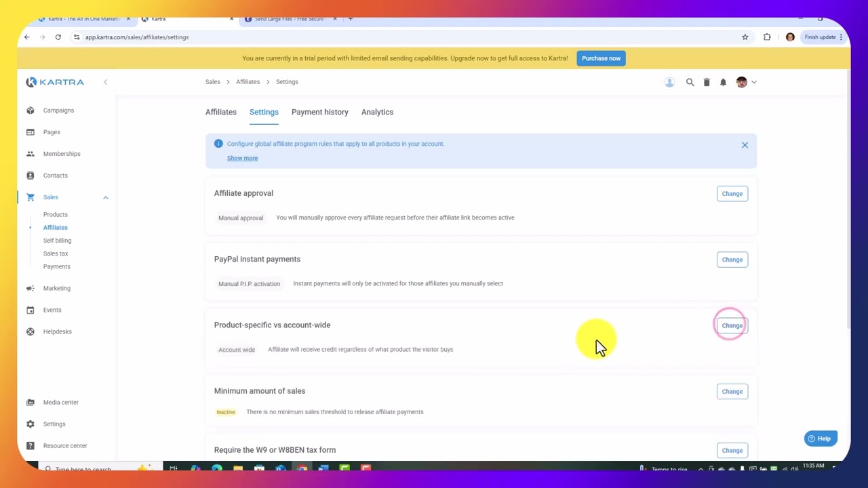Viewport: 868px width, 488px height.
Task: Open the Analytics tab
Action: 377,112
